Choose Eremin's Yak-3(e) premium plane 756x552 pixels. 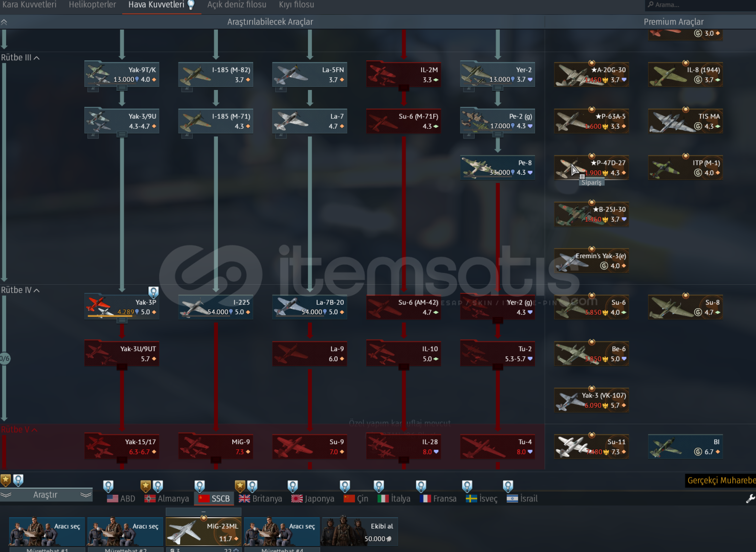pyautogui.click(x=592, y=260)
